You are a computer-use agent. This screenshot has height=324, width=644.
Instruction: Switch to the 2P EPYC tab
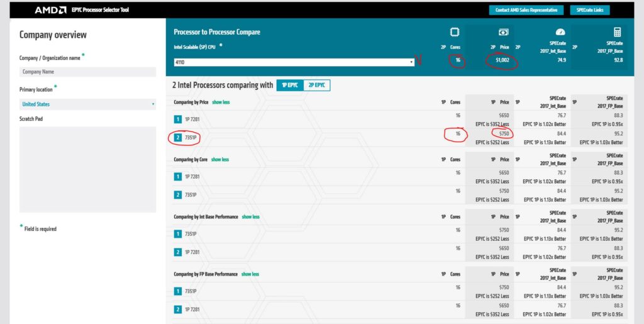[317, 85]
